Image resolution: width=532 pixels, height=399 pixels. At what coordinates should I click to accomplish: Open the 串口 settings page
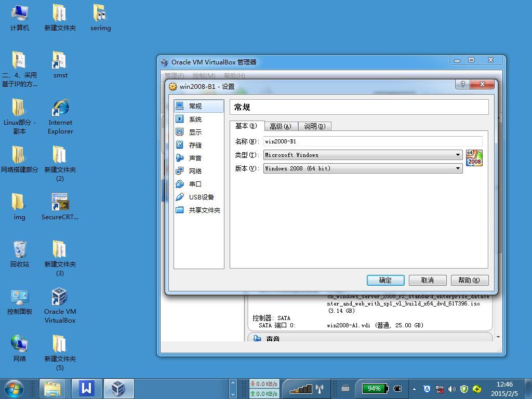199,184
